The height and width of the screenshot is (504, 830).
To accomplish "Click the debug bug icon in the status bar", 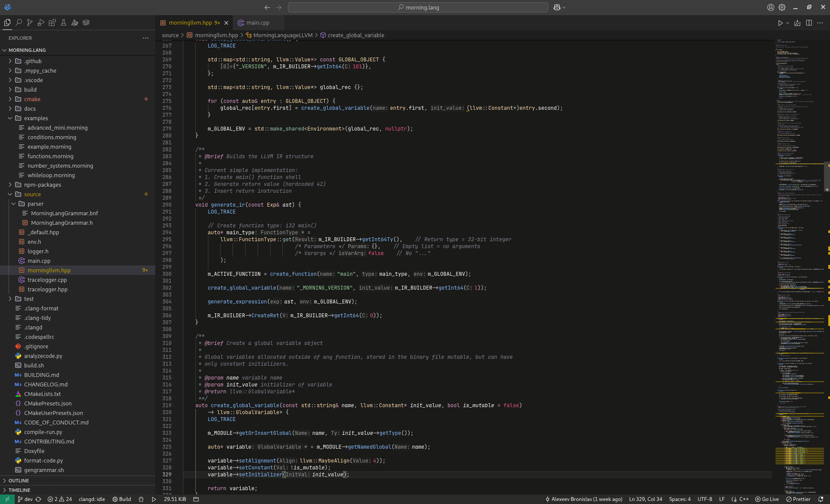I will click(x=141, y=499).
